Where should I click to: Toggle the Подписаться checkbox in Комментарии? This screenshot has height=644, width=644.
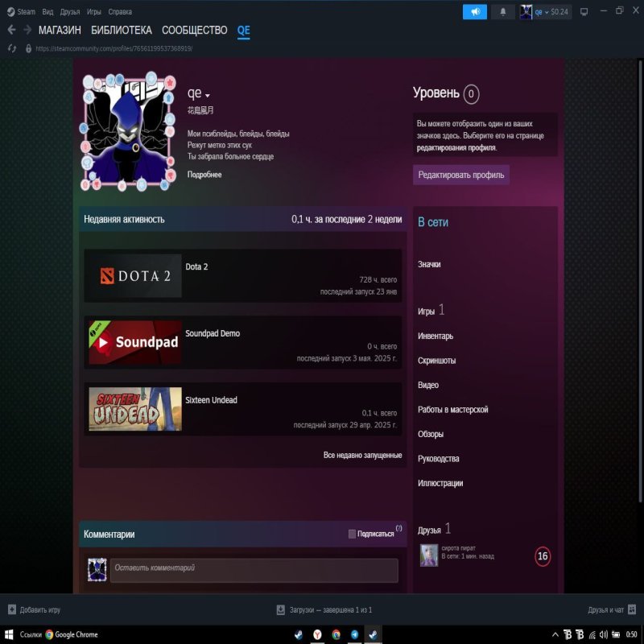coord(352,533)
